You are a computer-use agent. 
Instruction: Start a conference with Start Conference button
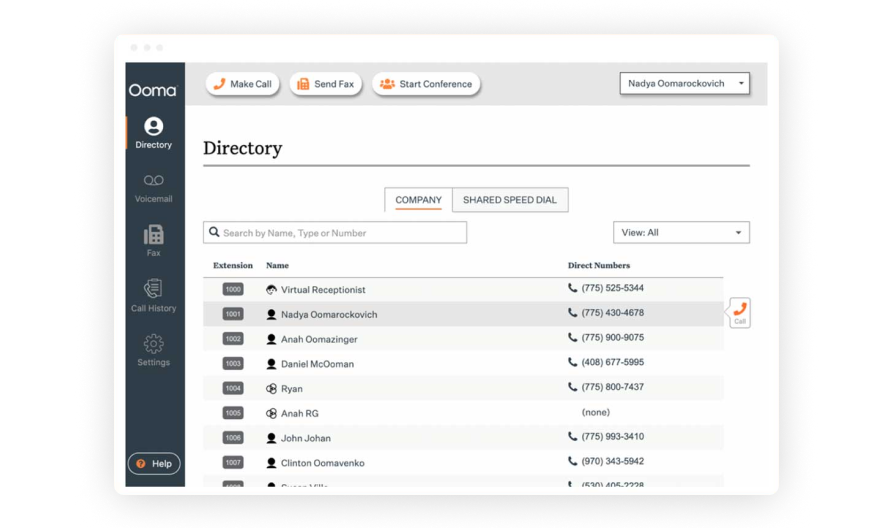pyautogui.click(x=427, y=84)
